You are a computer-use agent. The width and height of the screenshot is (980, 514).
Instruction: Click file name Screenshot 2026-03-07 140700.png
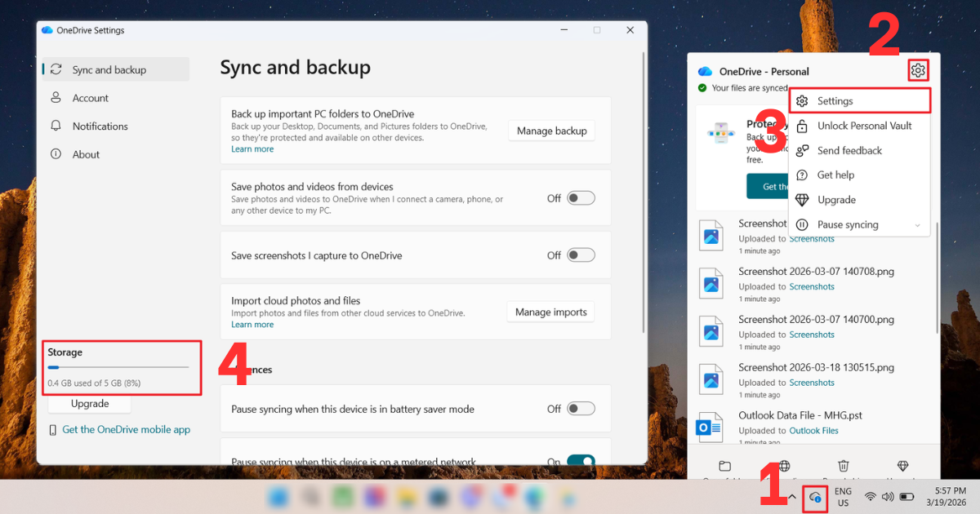point(816,320)
